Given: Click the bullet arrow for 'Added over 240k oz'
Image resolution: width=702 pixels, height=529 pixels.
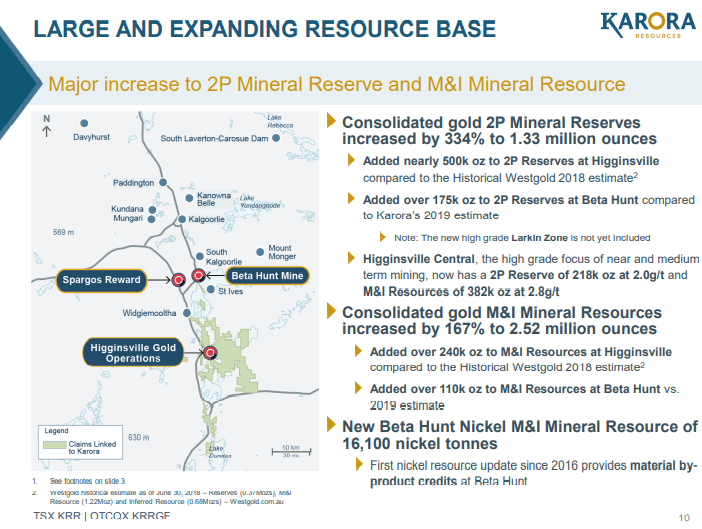Looking at the screenshot, I should [x=358, y=350].
